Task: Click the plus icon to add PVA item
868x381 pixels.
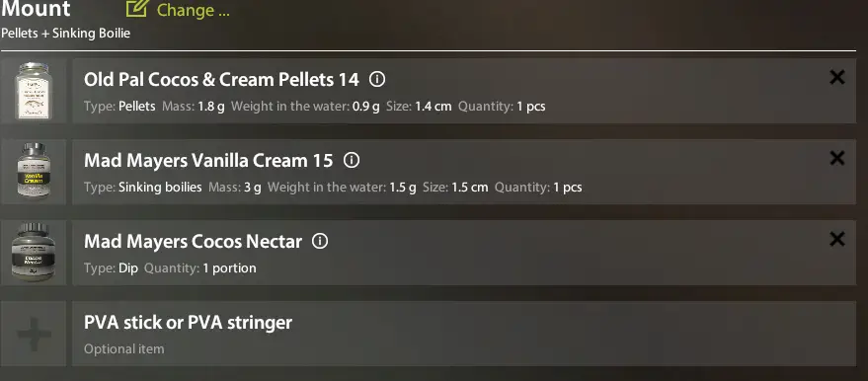Action: click(x=34, y=334)
